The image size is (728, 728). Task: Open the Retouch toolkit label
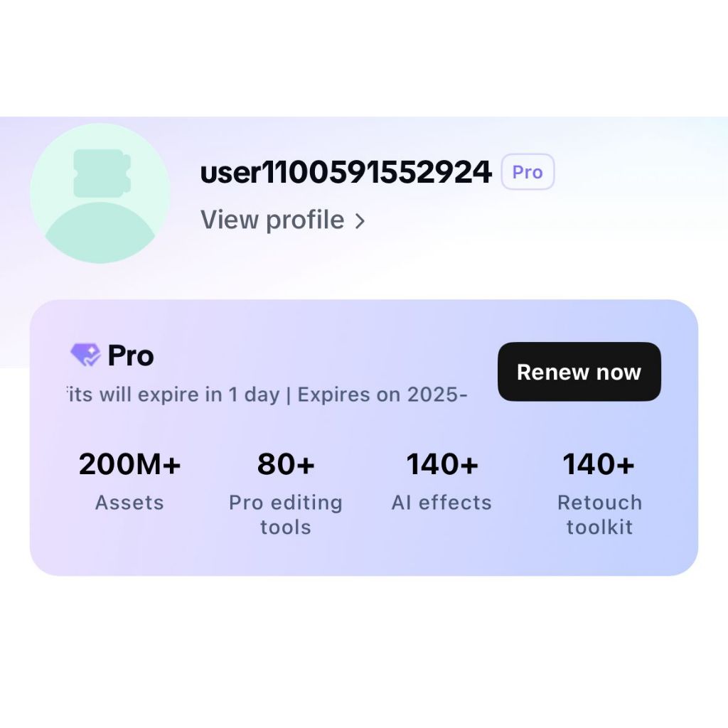coord(599,515)
